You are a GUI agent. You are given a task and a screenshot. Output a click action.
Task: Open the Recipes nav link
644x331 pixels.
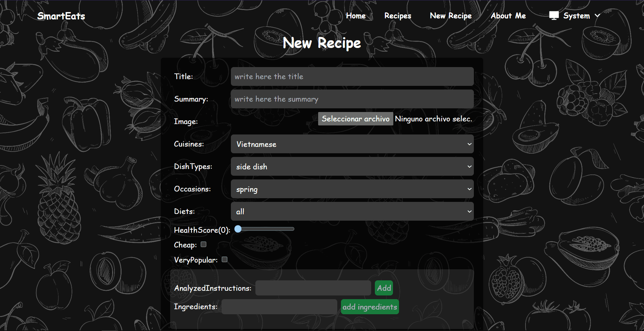pos(398,16)
